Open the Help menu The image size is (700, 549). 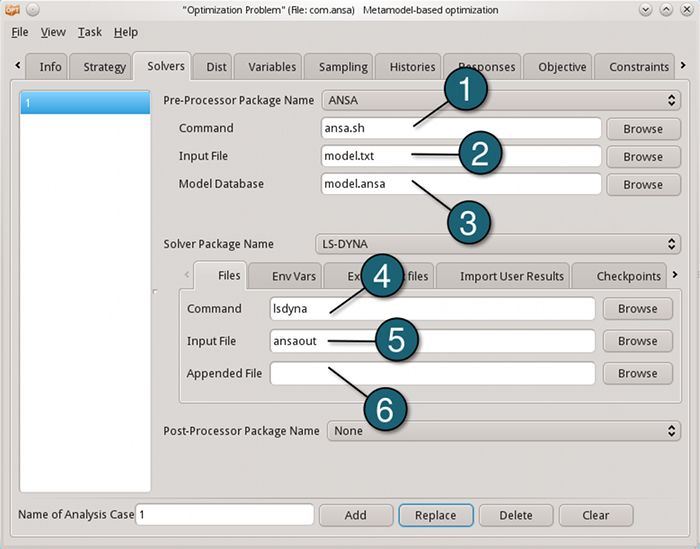click(x=125, y=32)
